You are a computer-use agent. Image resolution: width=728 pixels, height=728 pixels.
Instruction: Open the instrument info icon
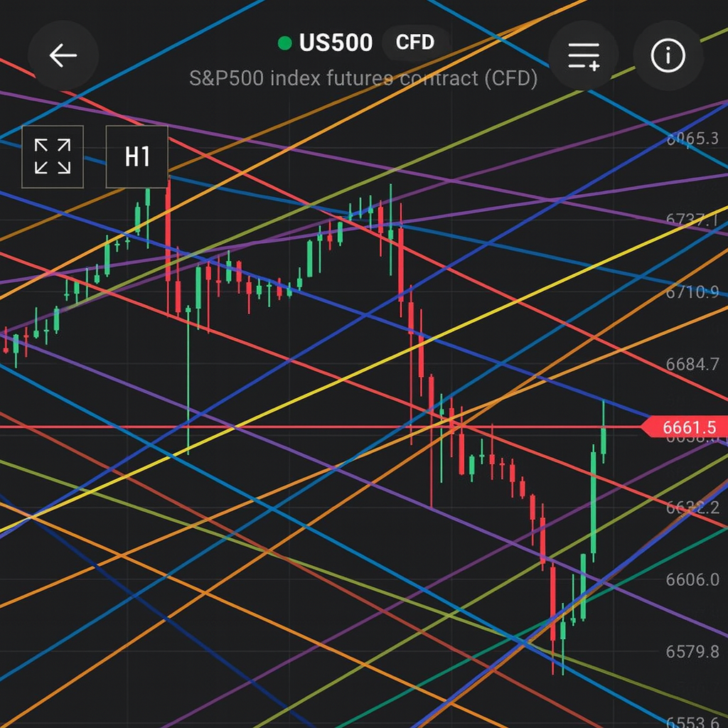(x=668, y=55)
